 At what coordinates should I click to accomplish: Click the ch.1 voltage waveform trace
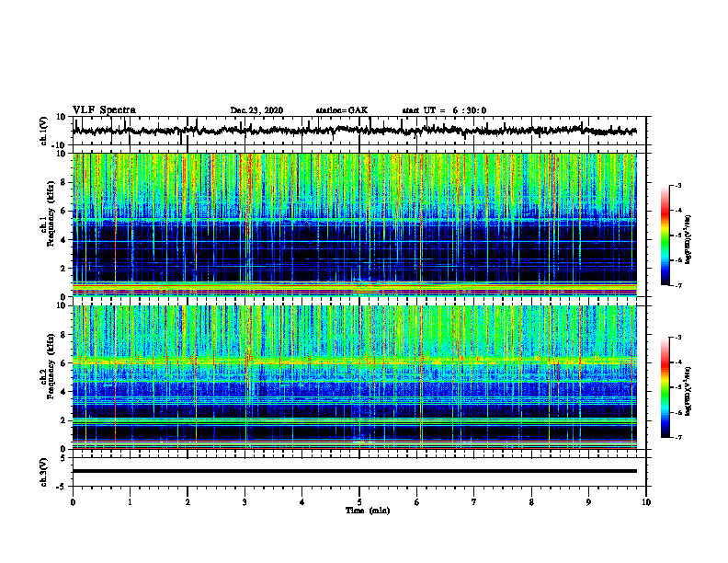(354, 131)
